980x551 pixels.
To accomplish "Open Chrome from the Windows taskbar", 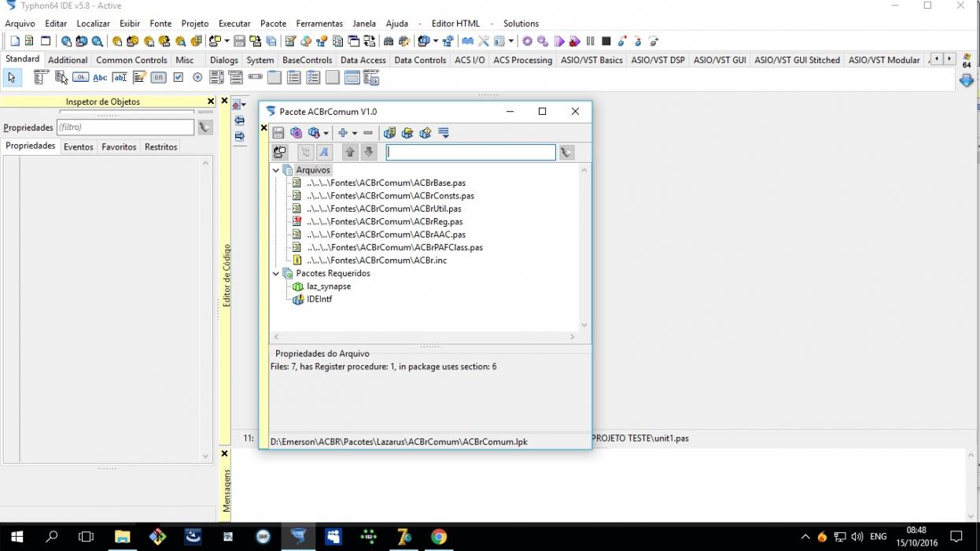I will pos(439,537).
